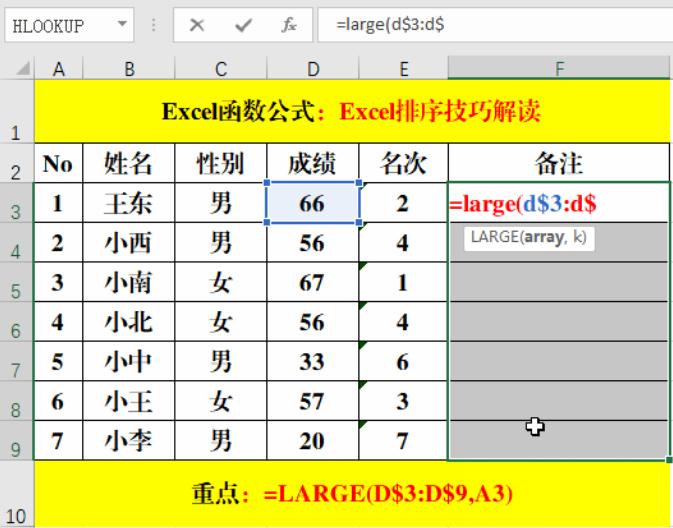The width and height of the screenshot is (673, 528).
Task: Select row 2 header
Action: point(16,163)
